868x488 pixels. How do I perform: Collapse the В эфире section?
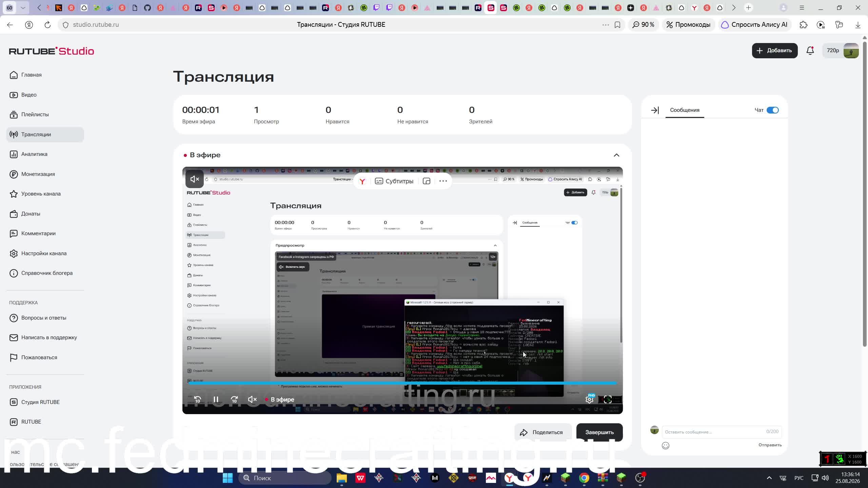[x=616, y=155]
